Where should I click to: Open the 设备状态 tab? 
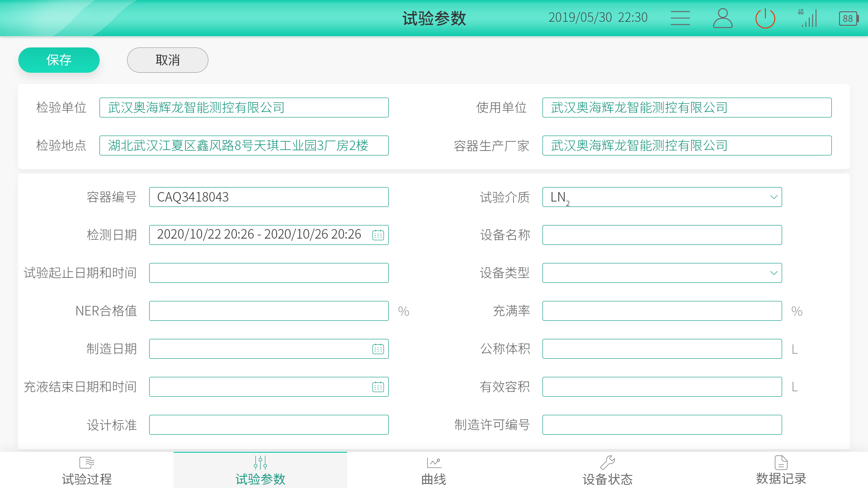click(x=608, y=470)
